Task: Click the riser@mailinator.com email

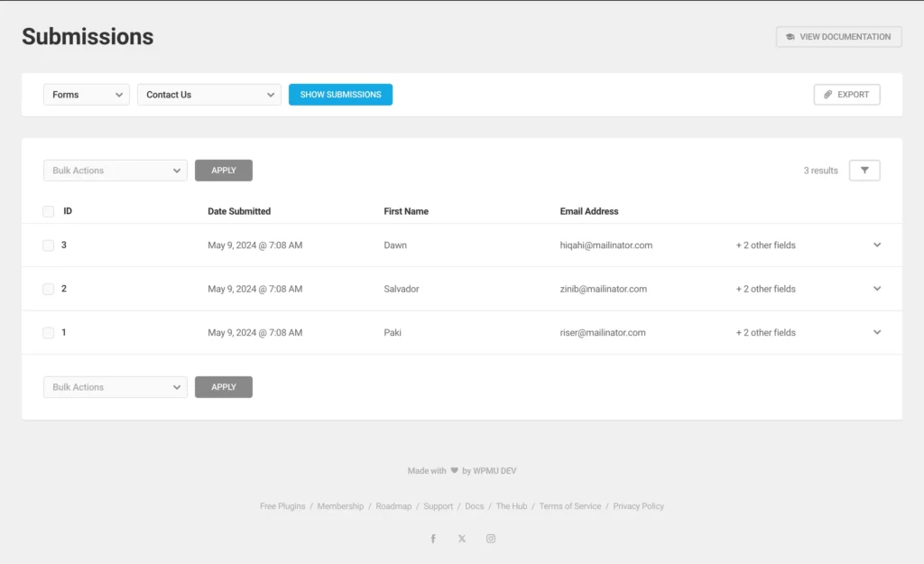Action: [603, 332]
